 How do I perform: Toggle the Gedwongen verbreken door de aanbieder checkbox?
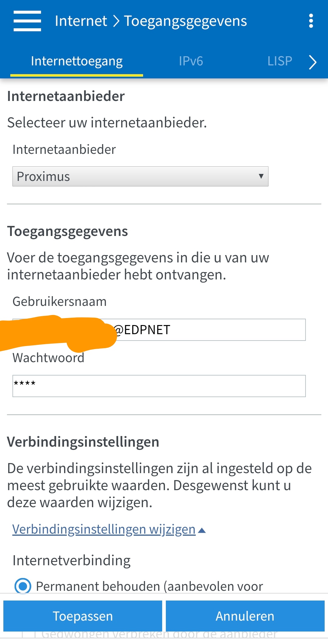(29, 635)
